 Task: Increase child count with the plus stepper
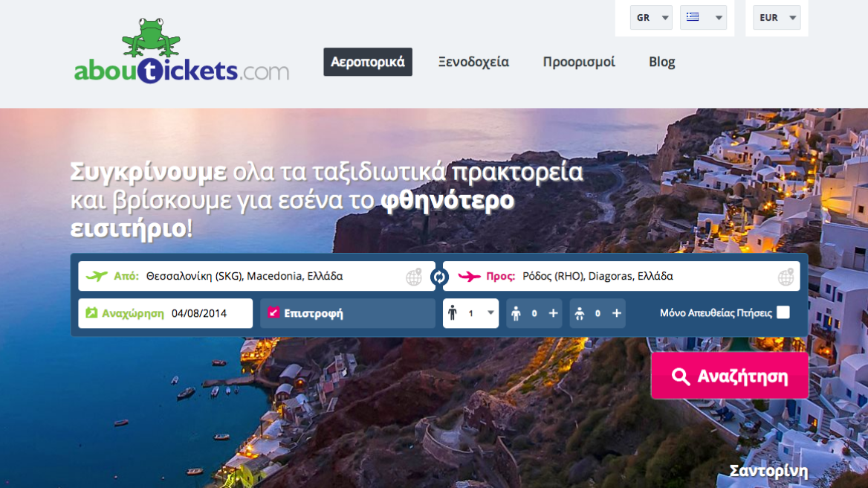(553, 312)
